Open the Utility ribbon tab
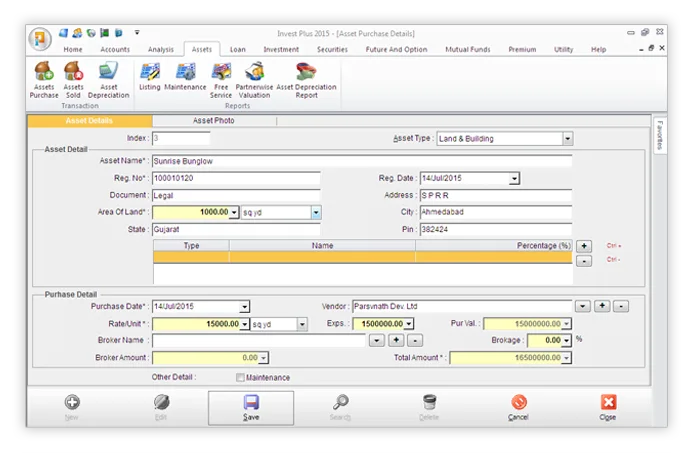 [563, 50]
